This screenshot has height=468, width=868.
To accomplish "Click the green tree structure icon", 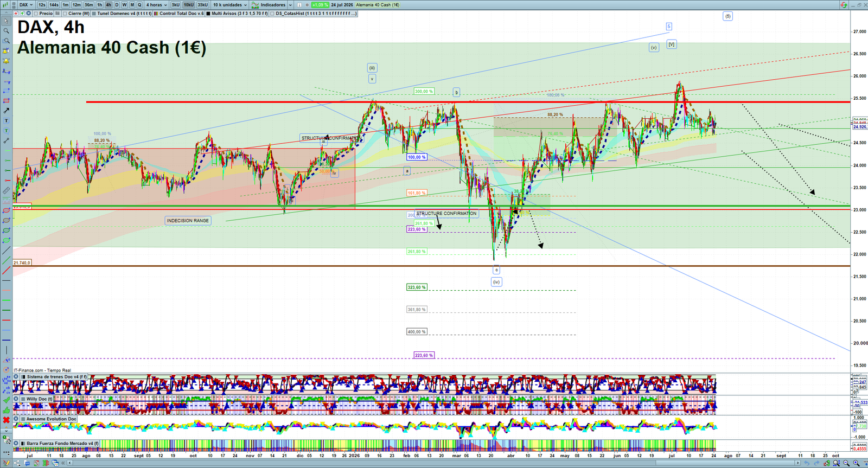I will [46, 463].
